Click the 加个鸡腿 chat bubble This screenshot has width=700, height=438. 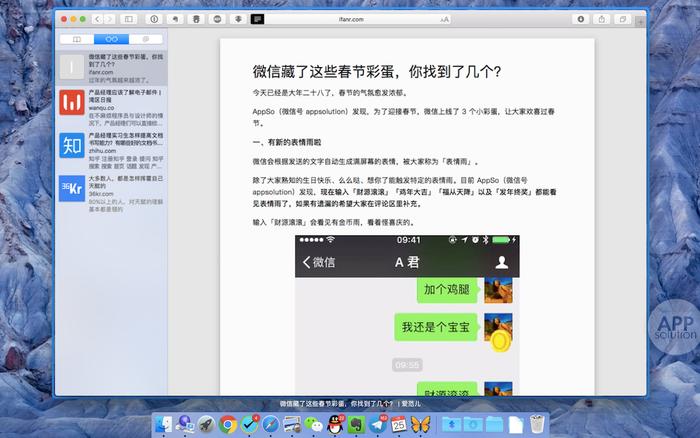click(x=447, y=290)
